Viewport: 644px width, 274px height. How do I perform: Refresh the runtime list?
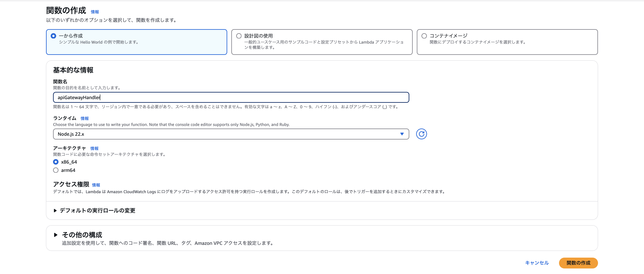pyautogui.click(x=421, y=134)
